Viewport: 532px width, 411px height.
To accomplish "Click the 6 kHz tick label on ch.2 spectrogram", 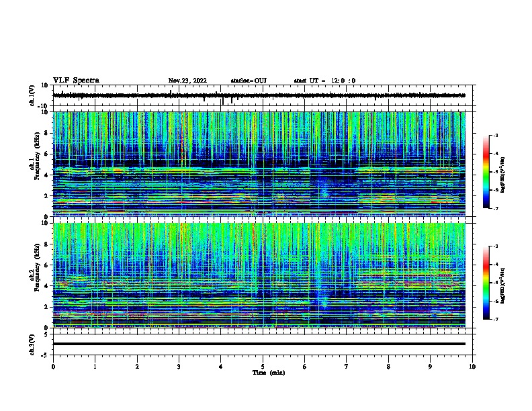I will [x=46, y=265].
